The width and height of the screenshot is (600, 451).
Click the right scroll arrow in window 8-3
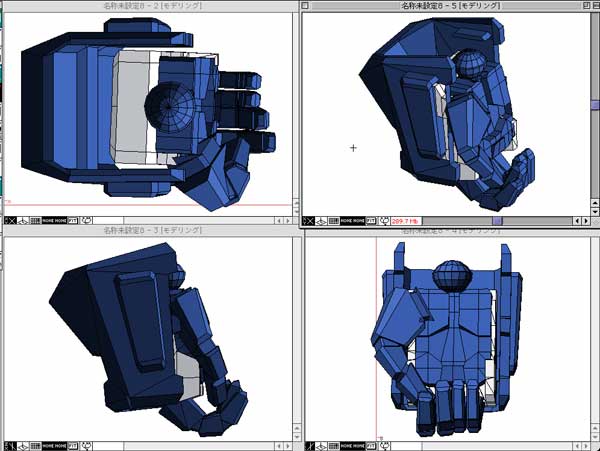(x=288, y=446)
